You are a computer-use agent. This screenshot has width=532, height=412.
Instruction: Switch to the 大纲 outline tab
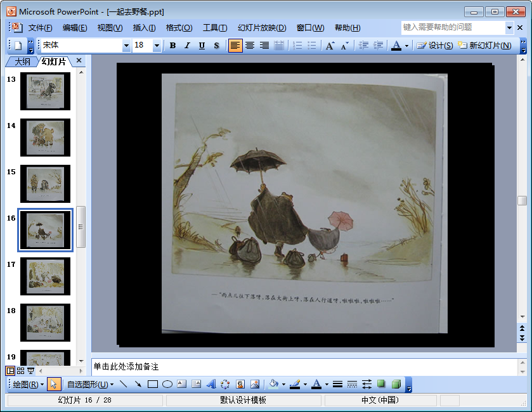(x=22, y=61)
